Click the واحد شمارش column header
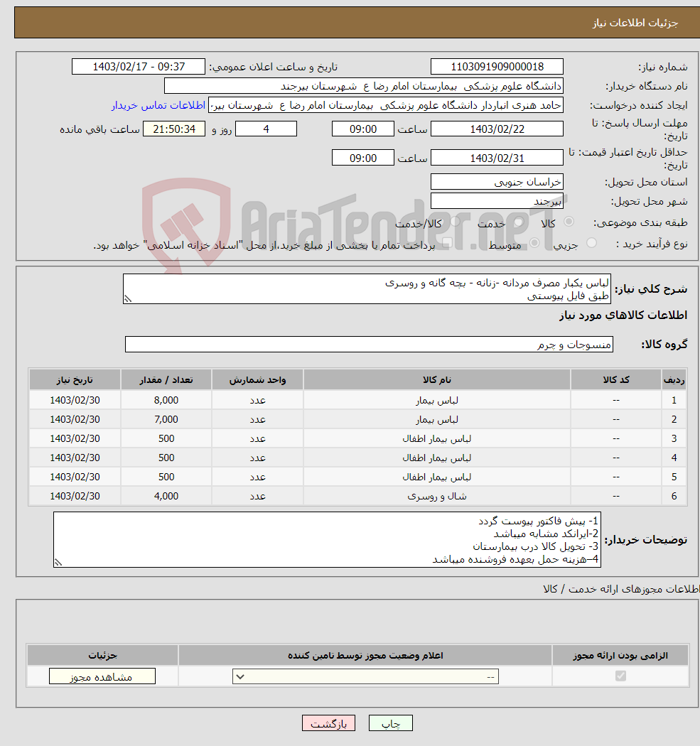Image resolution: width=700 pixels, height=746 pixels. [x=257, y=379]
